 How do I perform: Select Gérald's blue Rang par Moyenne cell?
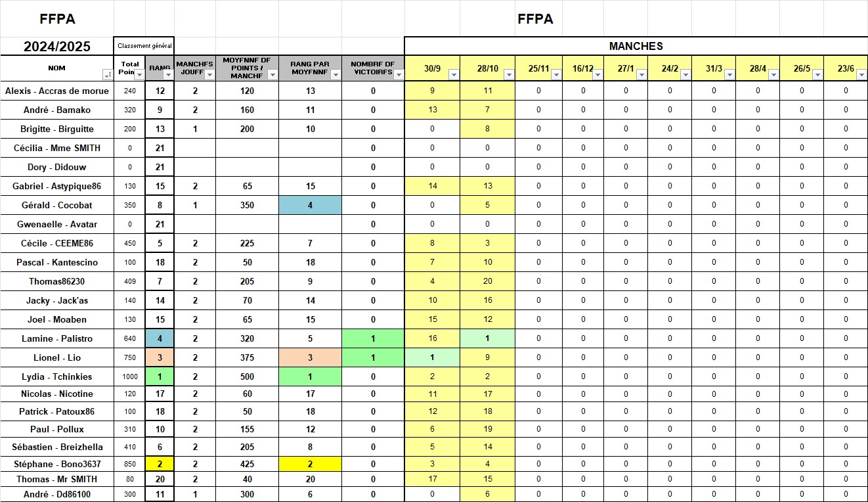tap(310, 205)
